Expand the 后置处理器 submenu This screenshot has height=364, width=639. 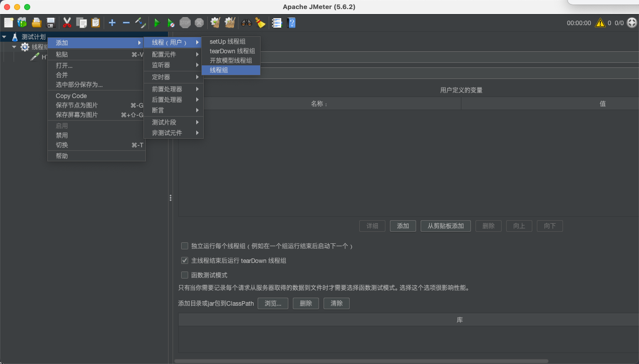(x=173, y=100)
